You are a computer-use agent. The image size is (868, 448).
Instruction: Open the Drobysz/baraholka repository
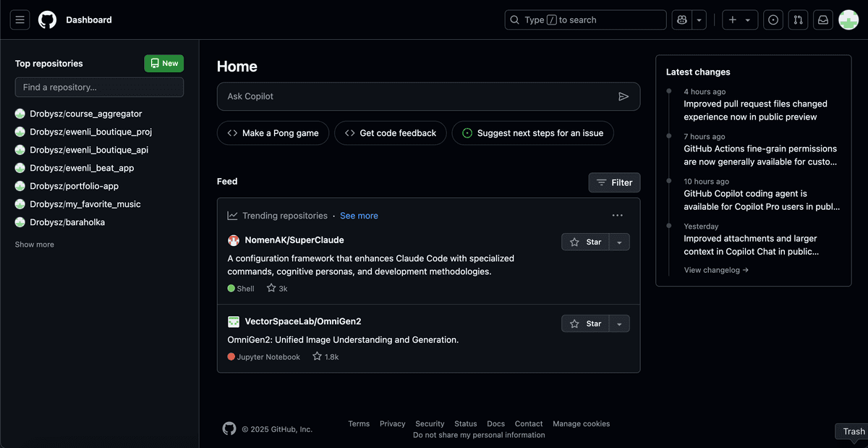[x=67, y=222]
